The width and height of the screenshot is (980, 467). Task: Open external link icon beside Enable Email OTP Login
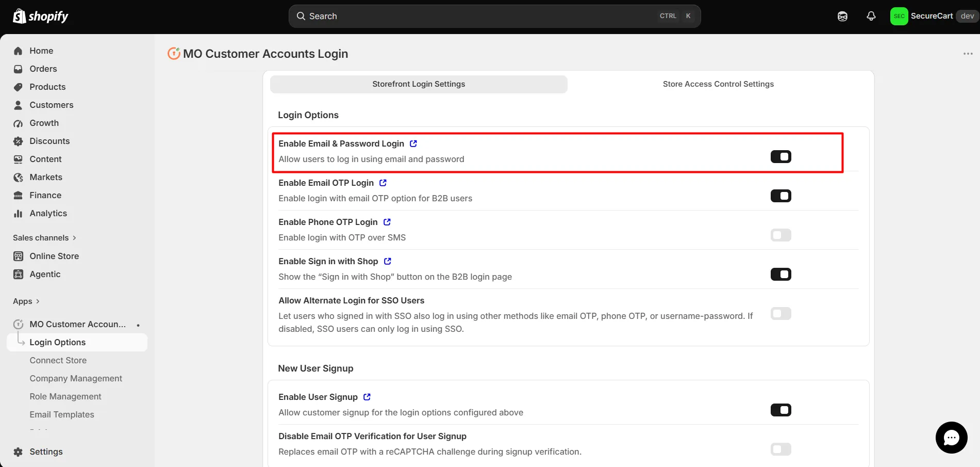[383, 183]
